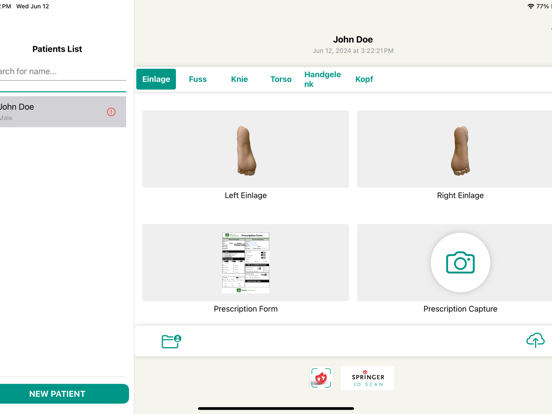This screenshot has height=414, width=552.
Task: Click the cloud upload icon
Action: (535, 340)
